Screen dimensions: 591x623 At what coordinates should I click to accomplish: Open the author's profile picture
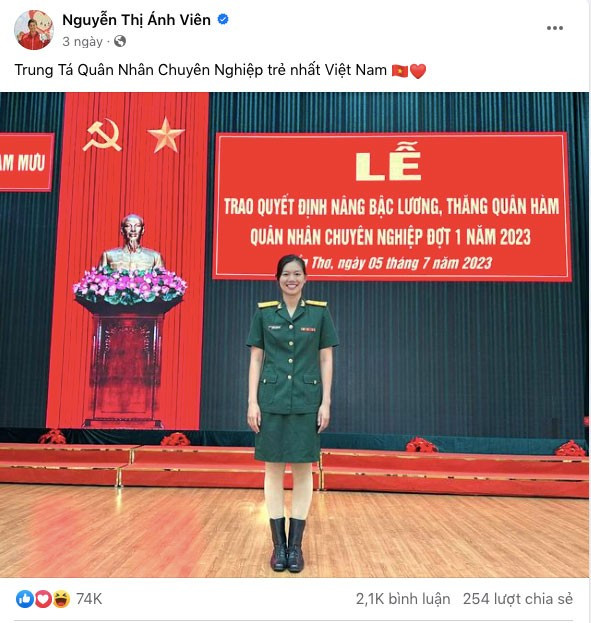[33, 30]
